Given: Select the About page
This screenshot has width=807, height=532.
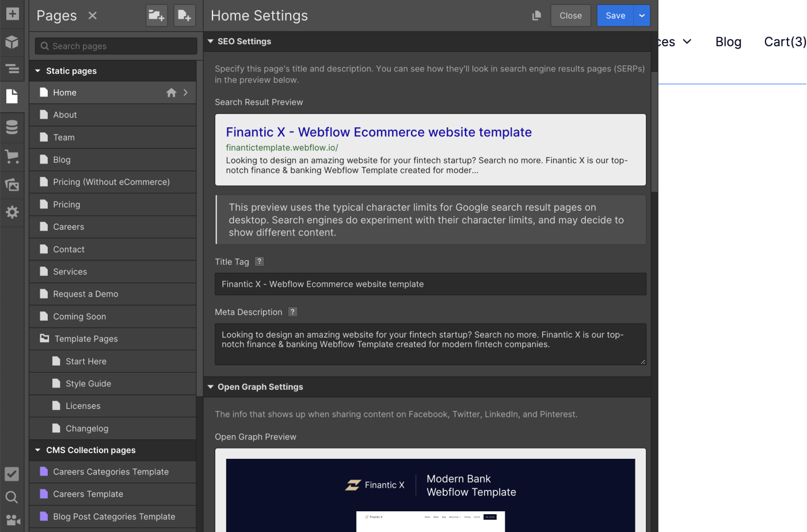Looking at the screenshot, I should click(x=113, y=115).
